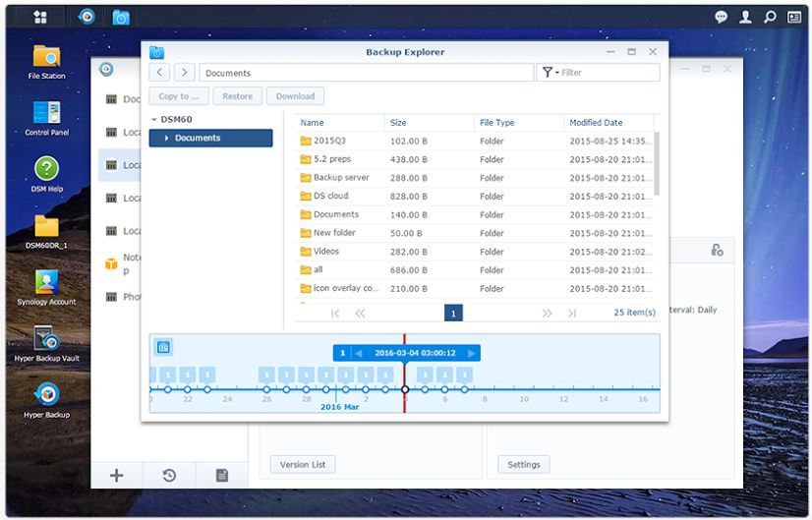The width and height of the screenshot is (812, 520).
Task: Open the user options person icon
Action: pos(745,17)
